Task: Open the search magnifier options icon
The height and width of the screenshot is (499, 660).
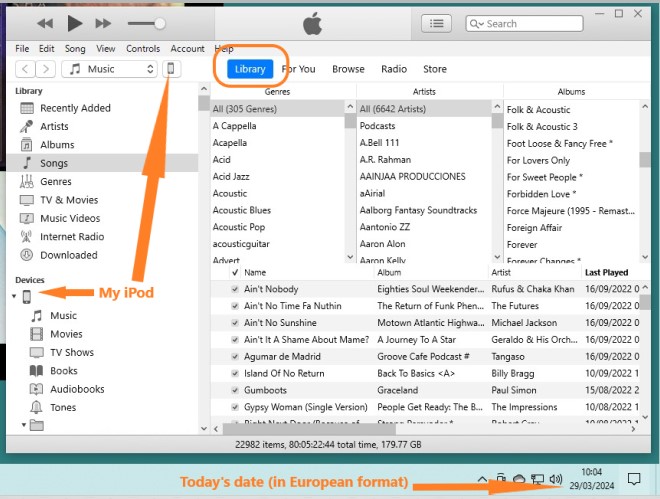Action: (x=476, y=24)
